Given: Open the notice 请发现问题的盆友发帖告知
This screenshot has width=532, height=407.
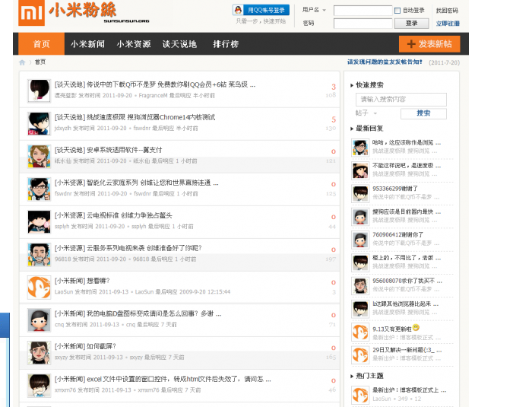Looking at the screenshot, I should 385,62.
